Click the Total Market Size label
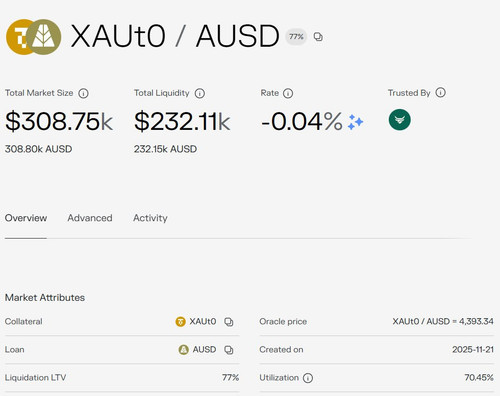This screenshot has width=500, height=396. pyautogui.click(x=39, y=93)
